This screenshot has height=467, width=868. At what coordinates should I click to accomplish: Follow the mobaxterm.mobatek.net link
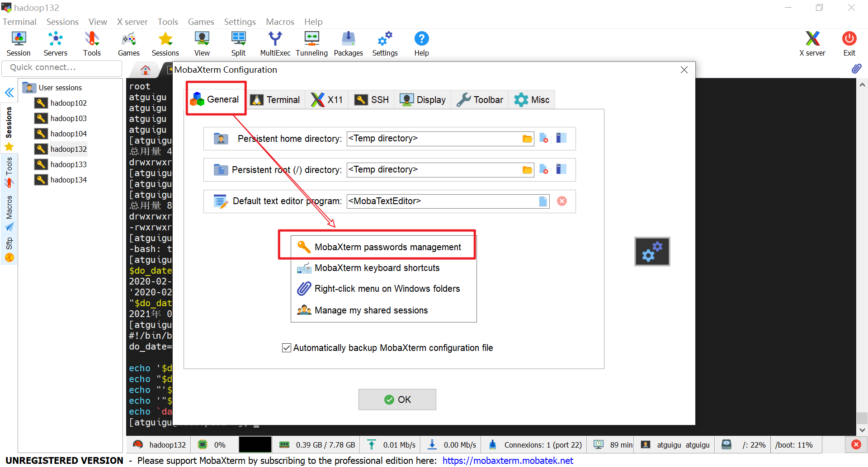click(508, 460)
